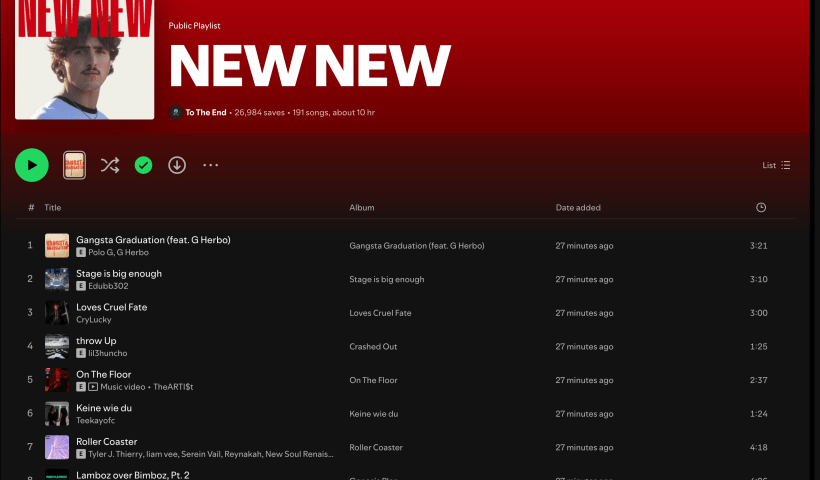
Task: Click the clock duration column icon
Action: 761,207
